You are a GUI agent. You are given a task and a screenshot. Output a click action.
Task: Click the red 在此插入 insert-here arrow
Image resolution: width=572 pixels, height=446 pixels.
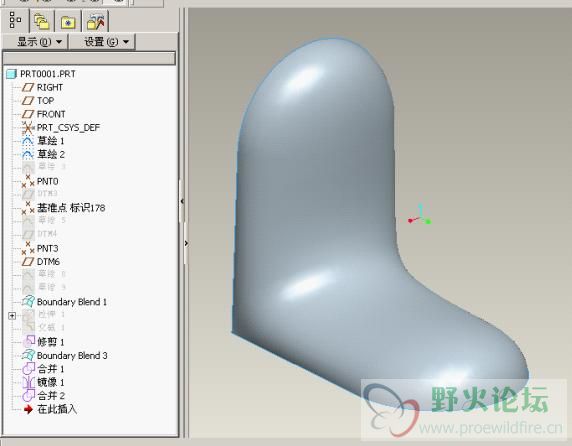(28, 409)
